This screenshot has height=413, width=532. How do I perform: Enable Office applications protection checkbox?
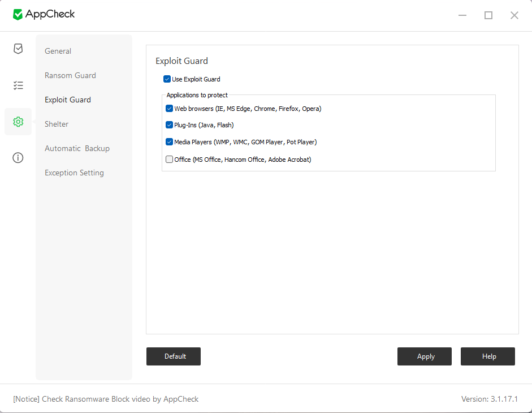(x=169, y=160)
